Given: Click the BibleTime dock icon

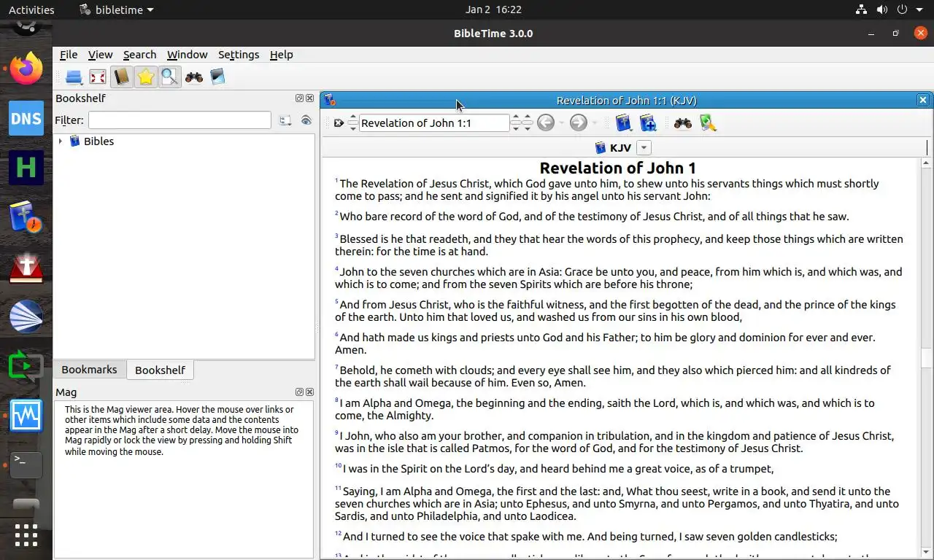Looking at the screenshot, I should pos(26,217).
